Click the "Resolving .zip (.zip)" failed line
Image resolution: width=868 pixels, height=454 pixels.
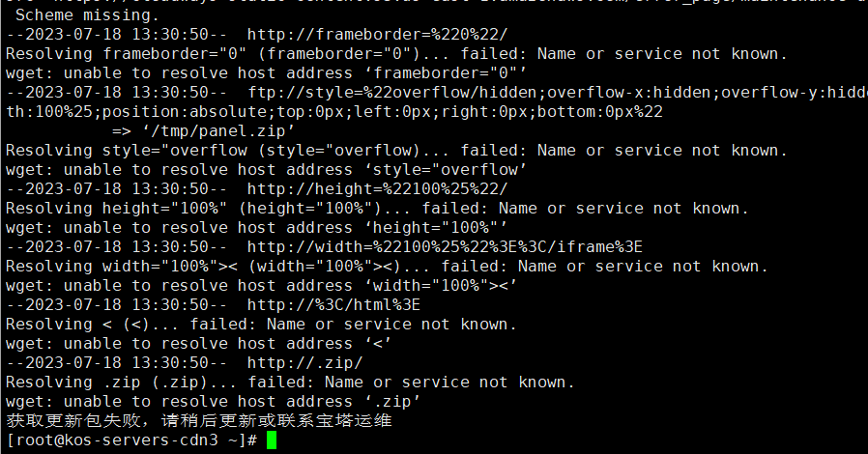[x=290, y=383]
